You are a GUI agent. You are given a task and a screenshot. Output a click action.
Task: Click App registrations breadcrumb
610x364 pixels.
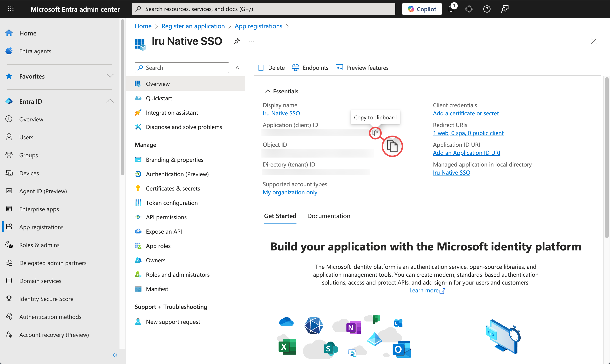tap(258, 26)
